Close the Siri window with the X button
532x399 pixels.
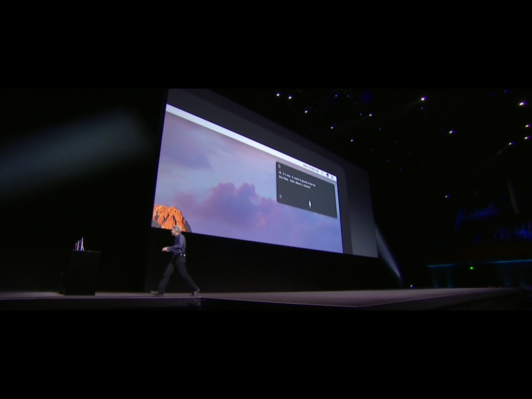tap(279, 166)
